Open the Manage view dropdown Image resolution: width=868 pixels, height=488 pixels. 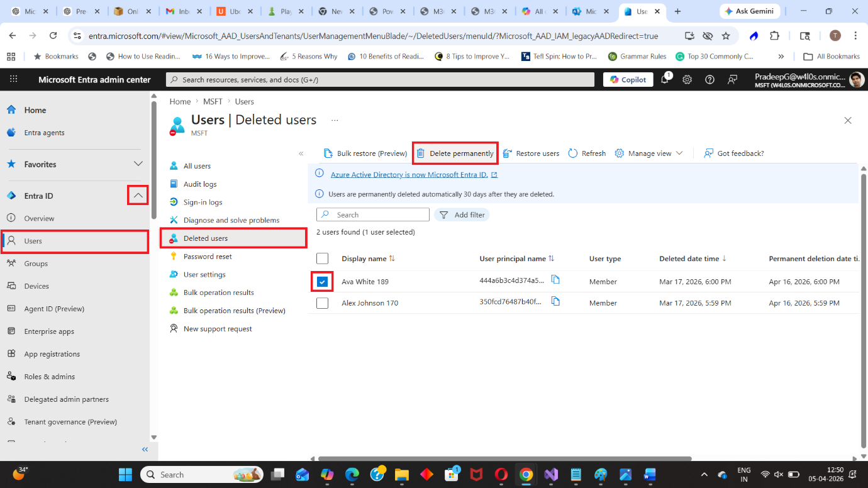tap(648, 153)
